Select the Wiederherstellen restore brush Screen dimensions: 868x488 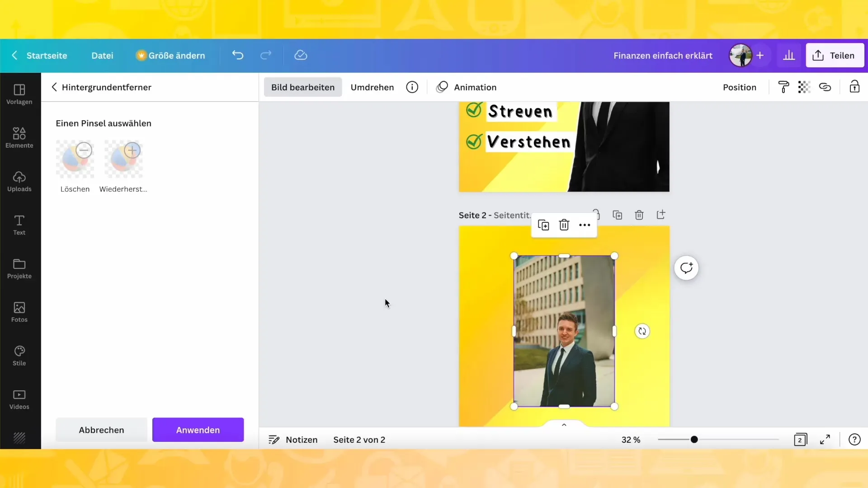123,166
